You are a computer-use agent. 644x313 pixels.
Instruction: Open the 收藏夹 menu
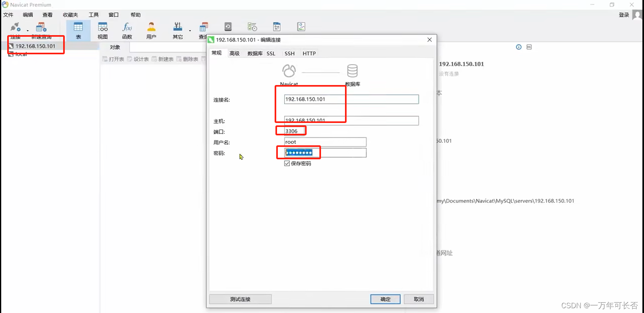(x=70, y=15)
